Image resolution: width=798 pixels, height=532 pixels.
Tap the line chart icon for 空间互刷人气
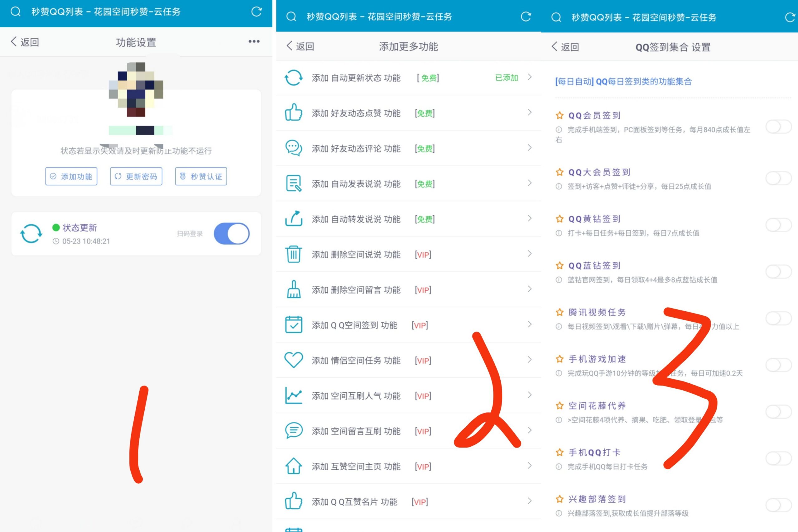click(x=293, y=395)
